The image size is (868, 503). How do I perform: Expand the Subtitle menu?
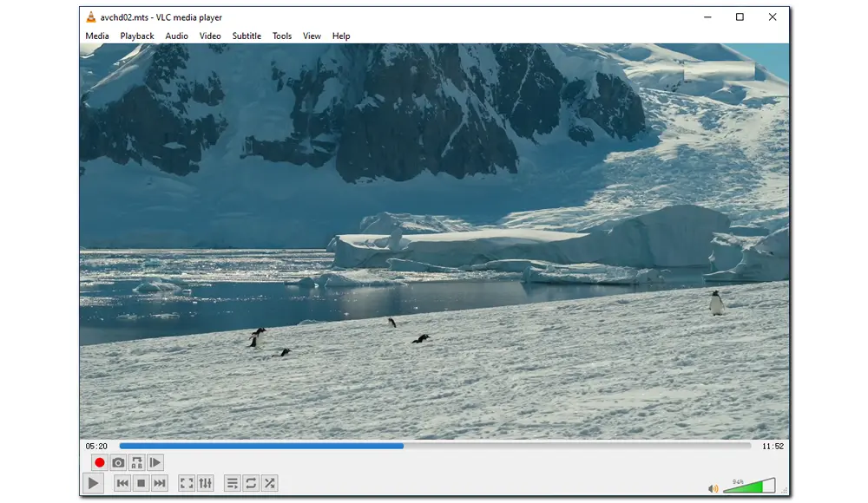247,36
